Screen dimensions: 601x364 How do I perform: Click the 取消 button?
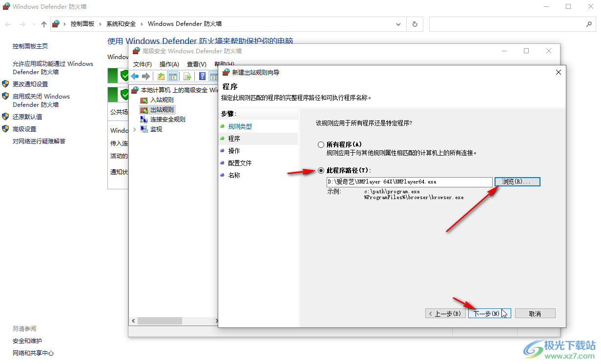click(x=535, y=313)
